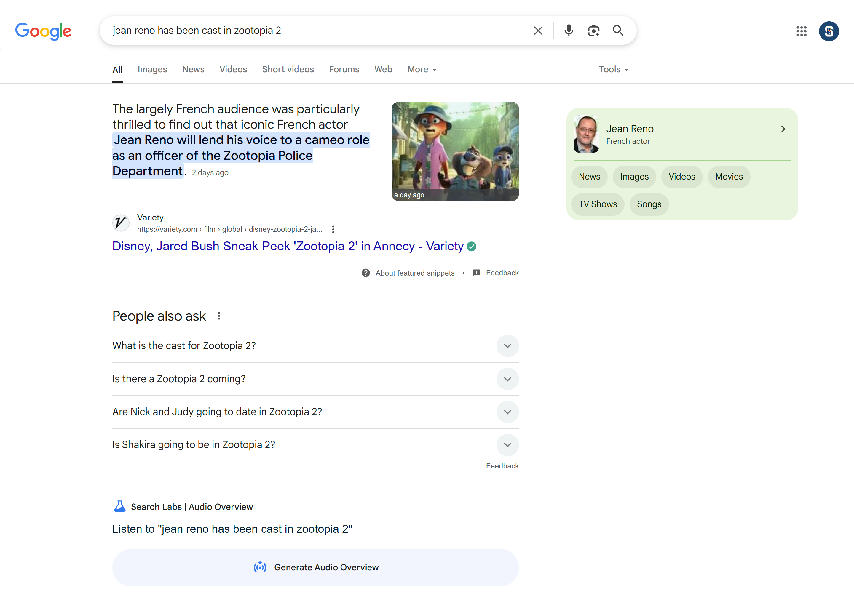Click 'Search Labs | Audio Overview' label
Viewport: 854px width, 616px height.
tap(192, 507)
